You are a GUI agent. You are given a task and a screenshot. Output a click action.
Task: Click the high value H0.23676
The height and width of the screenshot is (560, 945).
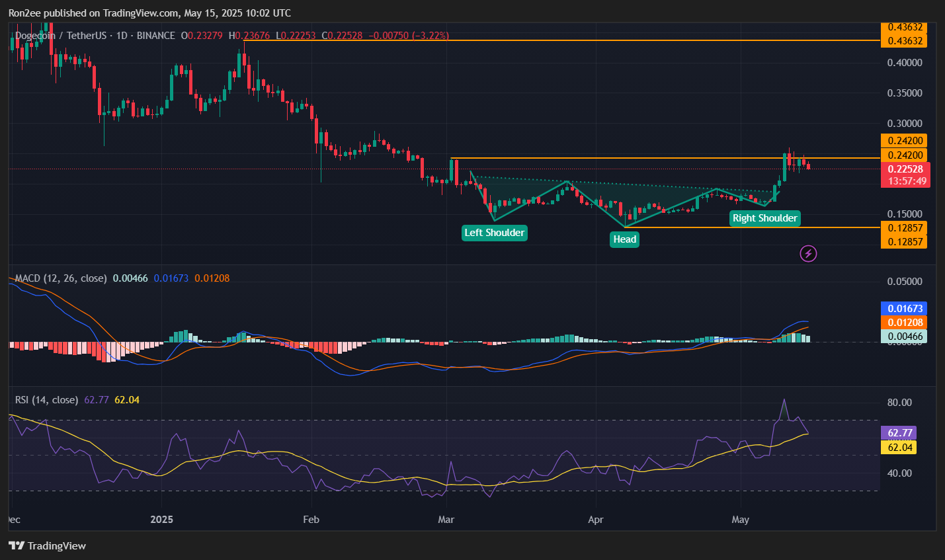coord(249,36)
